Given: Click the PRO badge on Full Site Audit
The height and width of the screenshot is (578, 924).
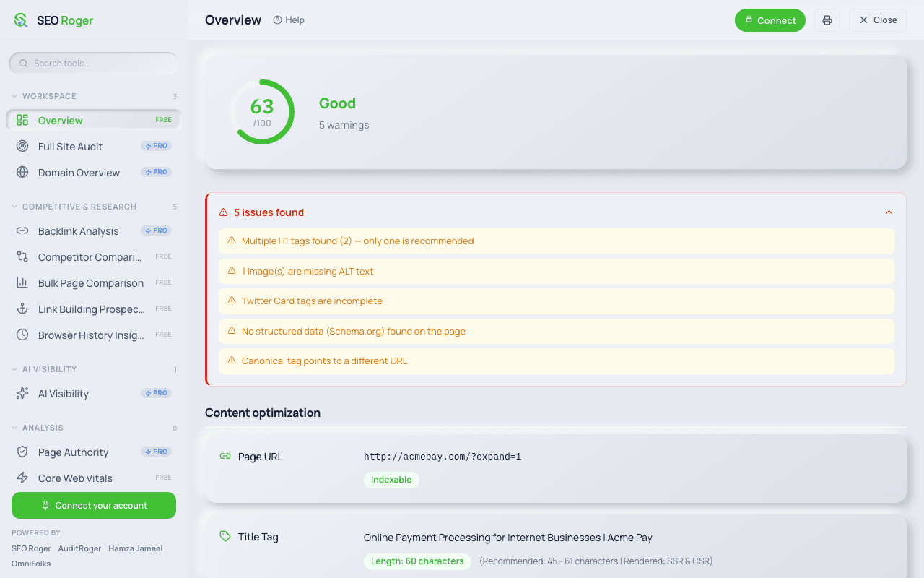Looking at the screenshot, I should [x=156, y=146].
